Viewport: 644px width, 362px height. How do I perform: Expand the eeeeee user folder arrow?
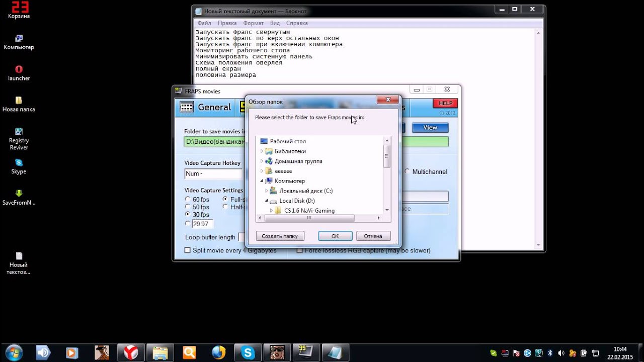pyautogui.click(x=262, y=171)
